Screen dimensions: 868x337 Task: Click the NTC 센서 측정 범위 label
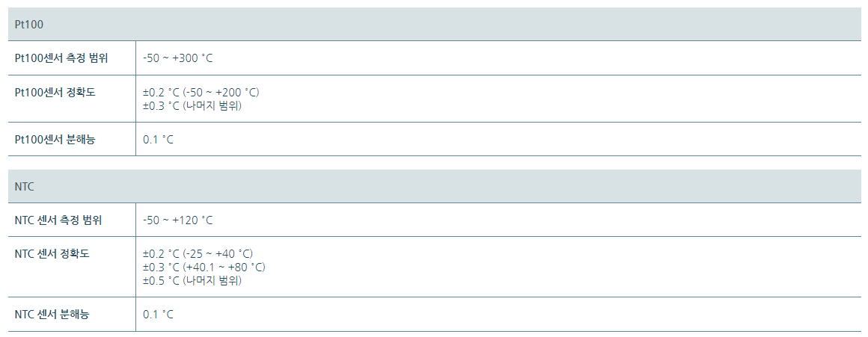click(x=58, y=220)
